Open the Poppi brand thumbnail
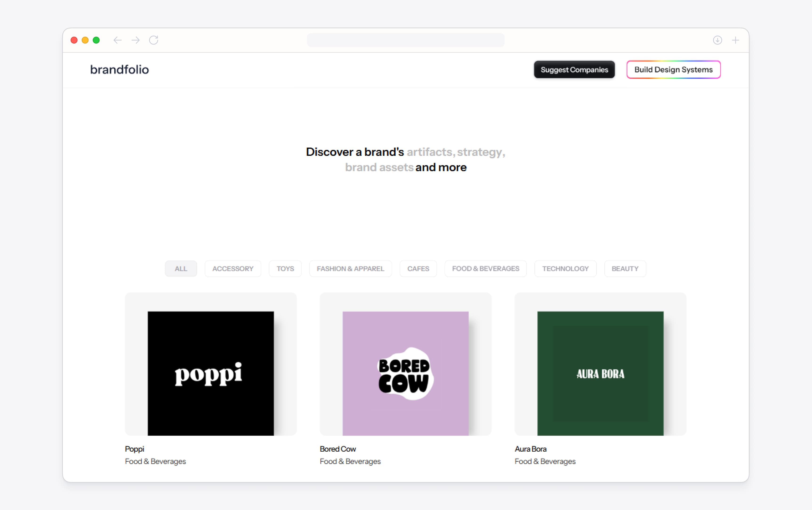 coord(211,364)
